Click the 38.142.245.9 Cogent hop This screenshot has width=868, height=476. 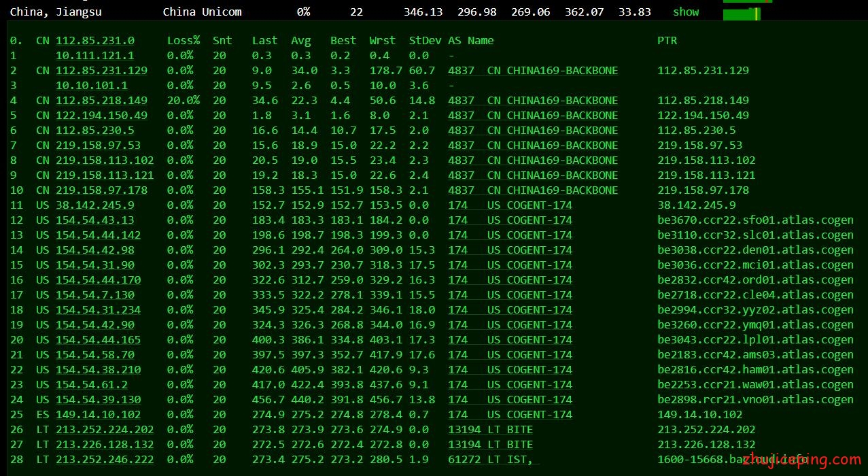point(94,205)
